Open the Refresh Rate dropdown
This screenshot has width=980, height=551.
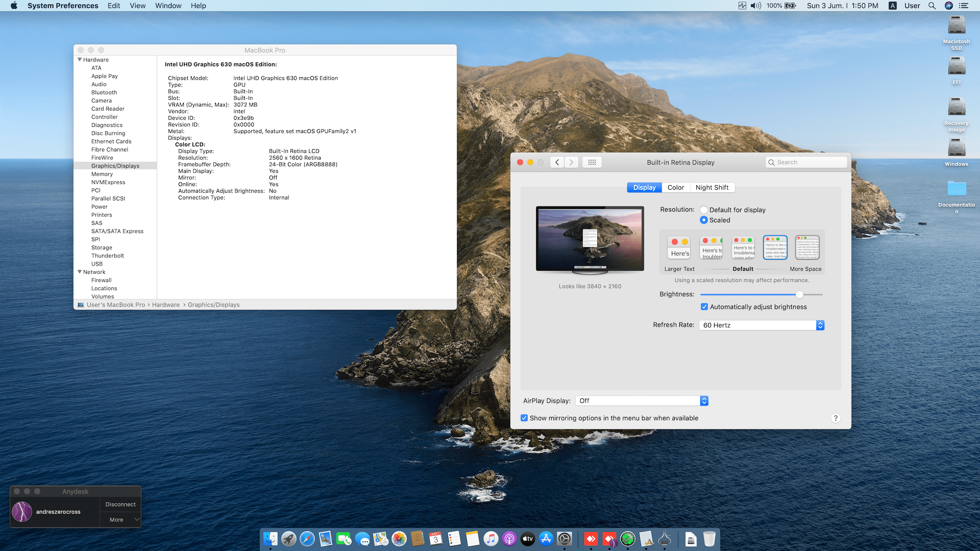(761, 325)
